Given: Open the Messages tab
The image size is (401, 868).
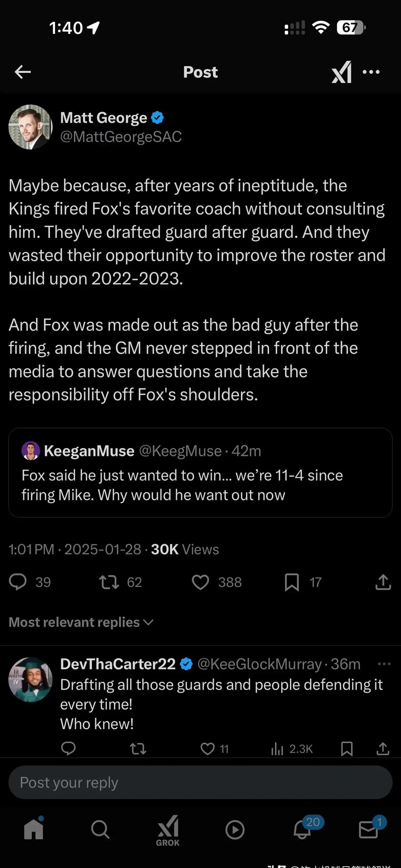Looking at the screenshot, I should (x=368, y=830).
